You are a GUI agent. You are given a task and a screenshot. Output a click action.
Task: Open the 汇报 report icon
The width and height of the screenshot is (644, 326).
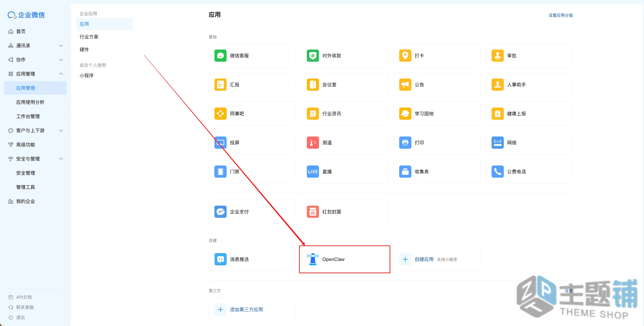click(220, 84)
